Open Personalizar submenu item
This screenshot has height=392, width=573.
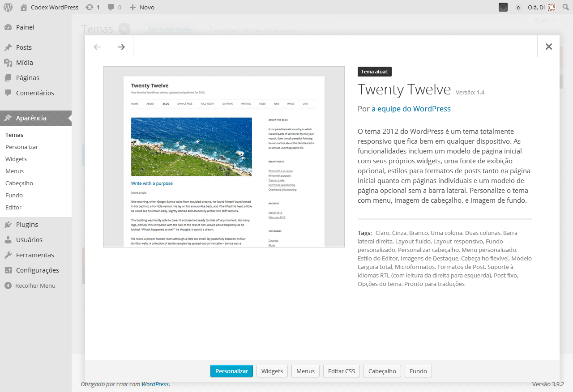(x=21, y=147)
